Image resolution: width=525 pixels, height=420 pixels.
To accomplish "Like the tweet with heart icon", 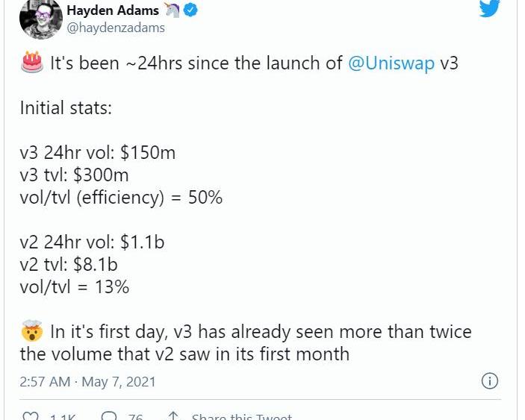I will (31, 416).
